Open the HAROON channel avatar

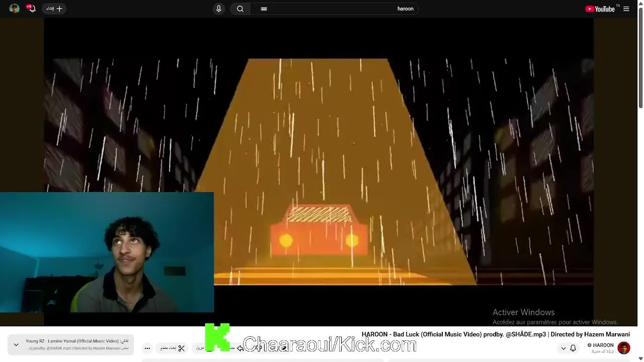[624, 347]
